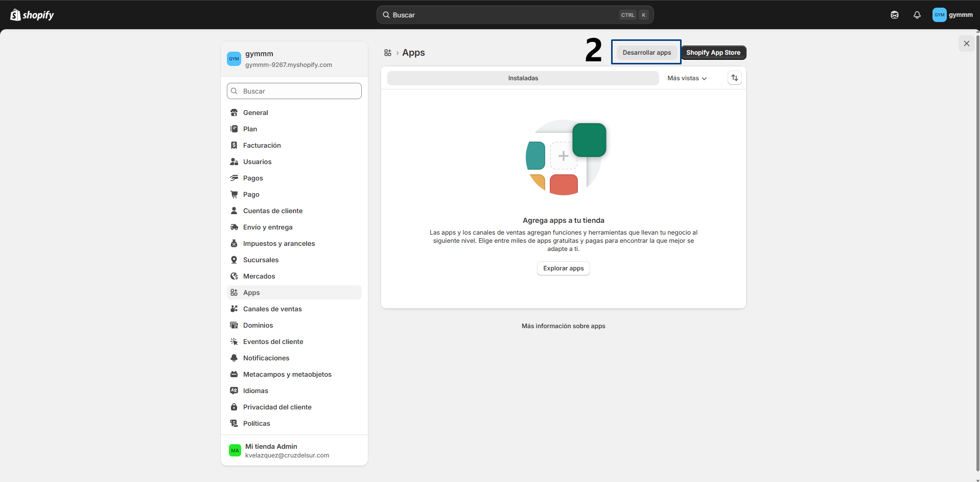Viewport: 980px width, 482px height.
Task: Click the Shopify logo in header
Action: click(32, 15)
